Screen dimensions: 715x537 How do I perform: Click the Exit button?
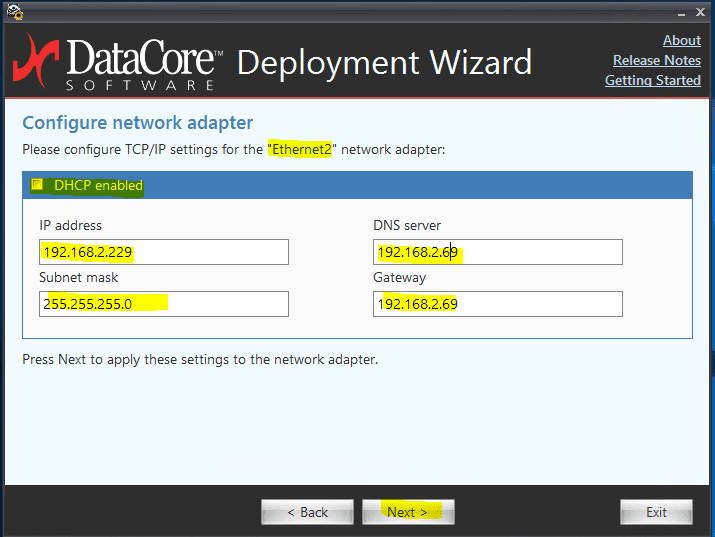click(x=656, y=512)
